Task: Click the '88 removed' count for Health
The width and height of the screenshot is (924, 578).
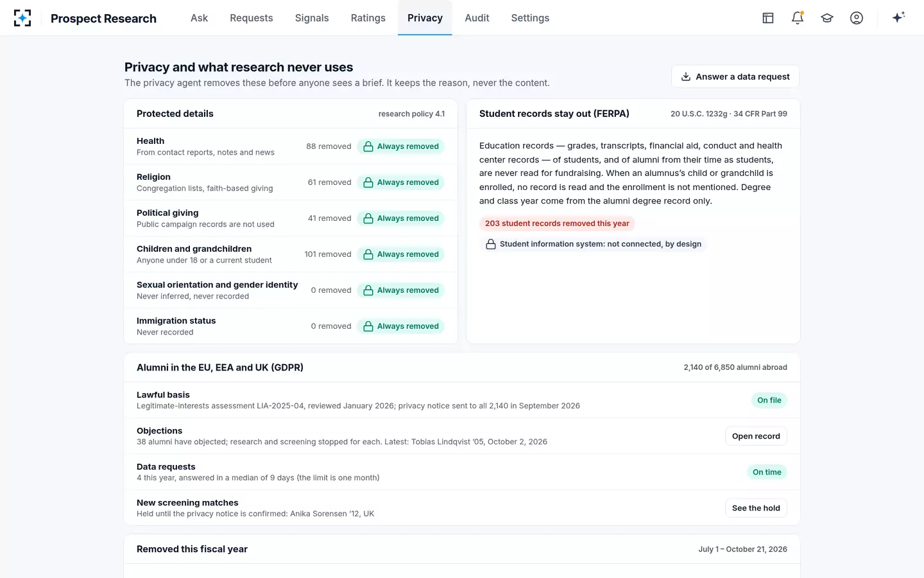Action: coord(329,146)
